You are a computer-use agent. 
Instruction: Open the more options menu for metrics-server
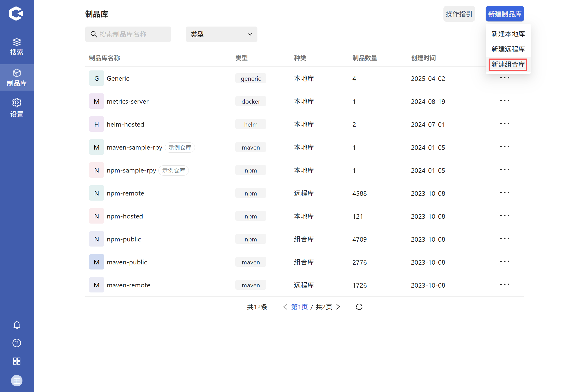pos(505,101)
